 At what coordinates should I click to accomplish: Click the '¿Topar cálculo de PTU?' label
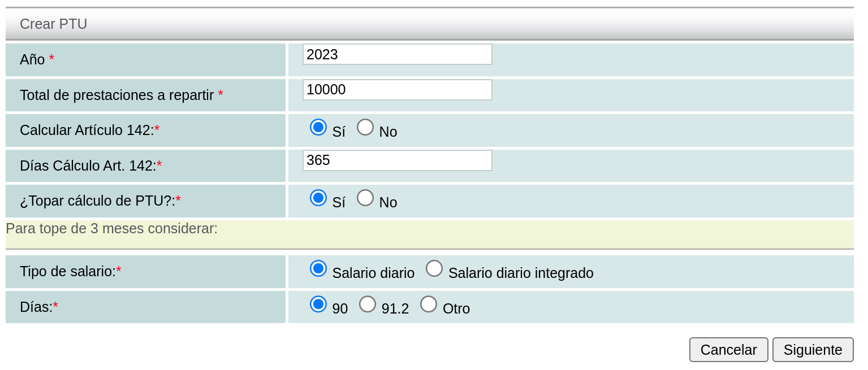(97, 201)
